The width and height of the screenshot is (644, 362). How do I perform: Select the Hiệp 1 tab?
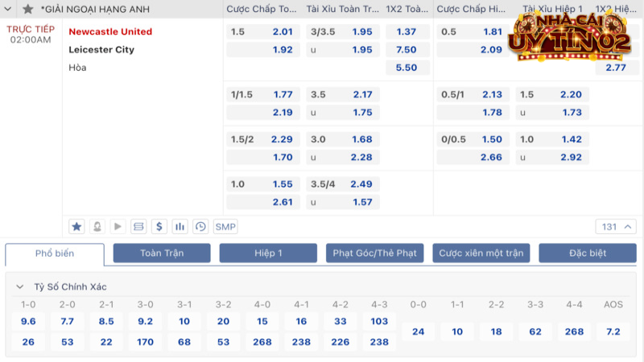pyautogui.click(x=268, y=253)
